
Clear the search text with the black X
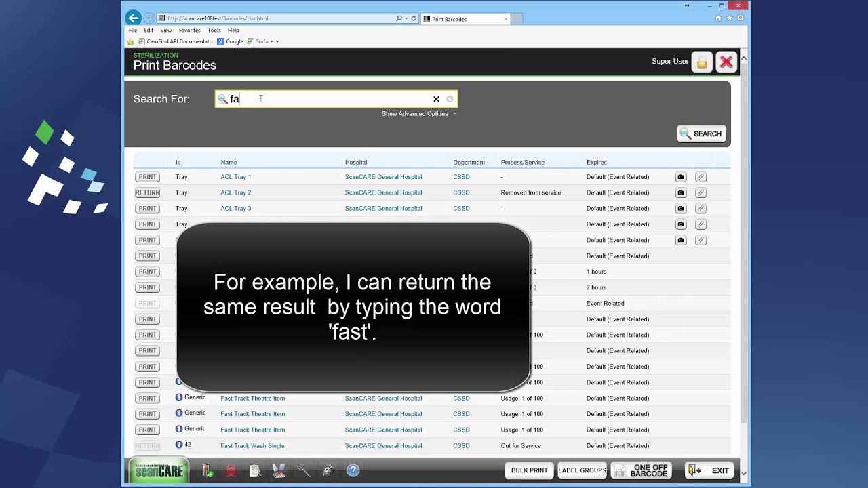point(436,99)
